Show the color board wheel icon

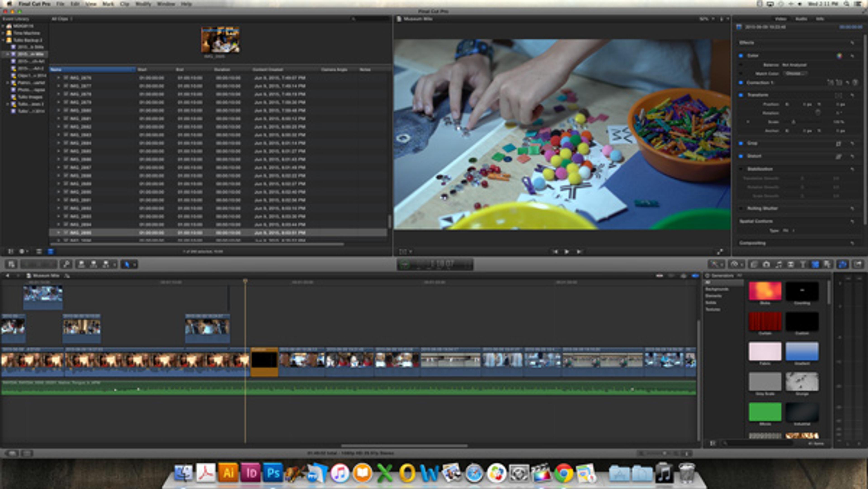839,56
